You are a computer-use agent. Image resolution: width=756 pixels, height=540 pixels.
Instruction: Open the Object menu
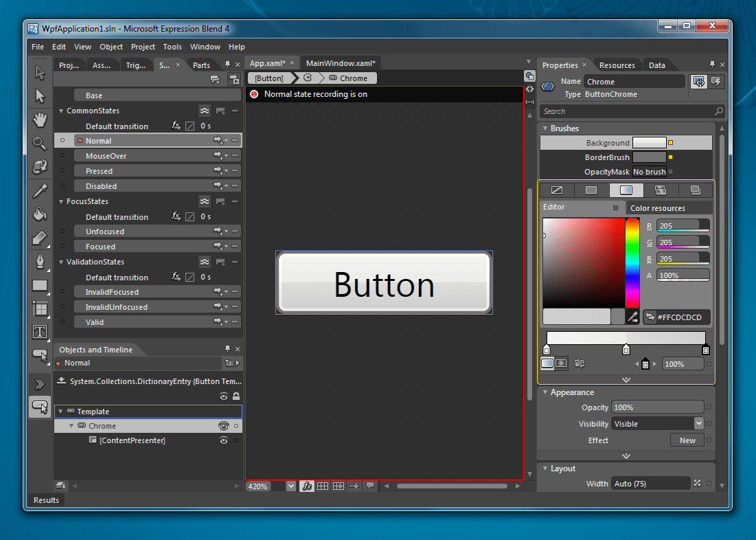[111, 47]
